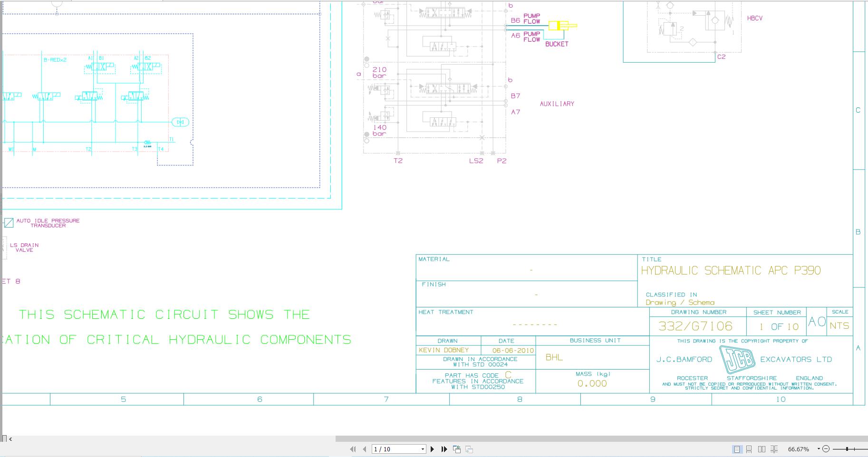Click the LS2 port label
This screenshot has height=457, width=868.
(x=476, y=161)
